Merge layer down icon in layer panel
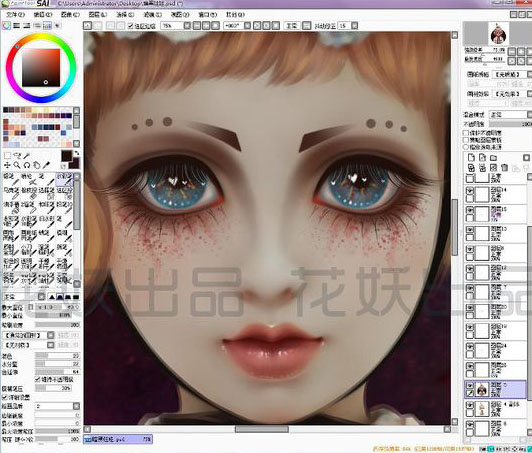 point(482,168)
